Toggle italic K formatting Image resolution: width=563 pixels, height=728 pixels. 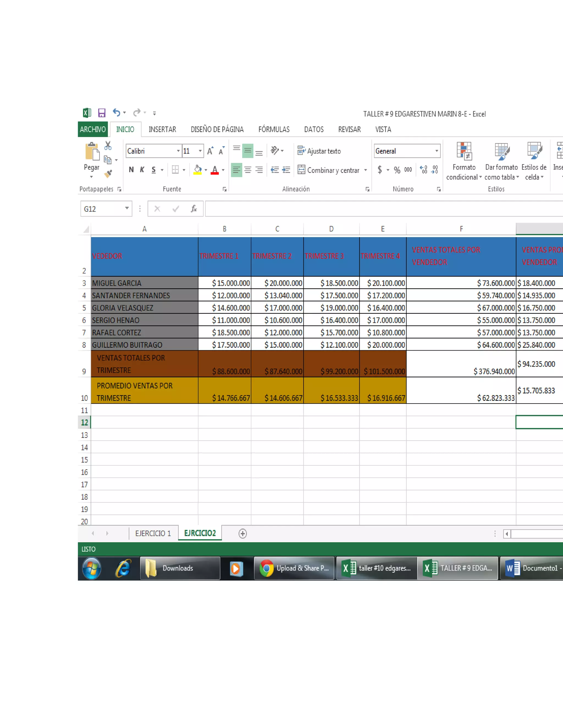[x=142, y=170]
